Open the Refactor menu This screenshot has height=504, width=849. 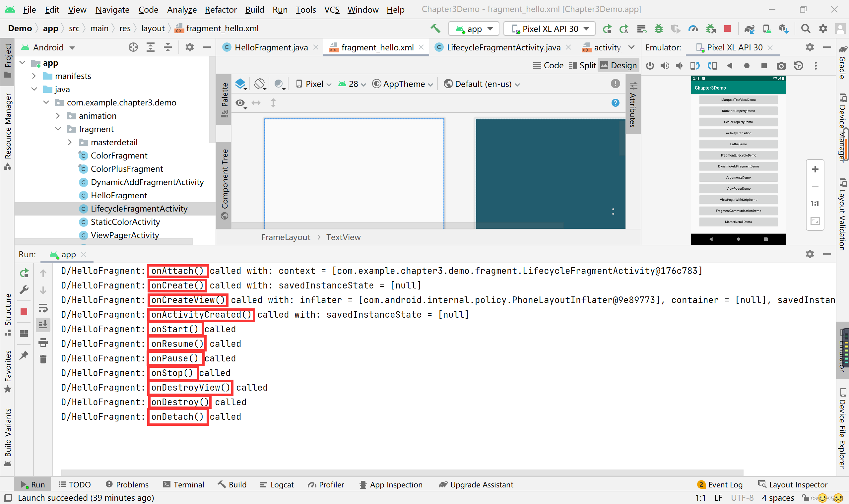tap(221, 10)
